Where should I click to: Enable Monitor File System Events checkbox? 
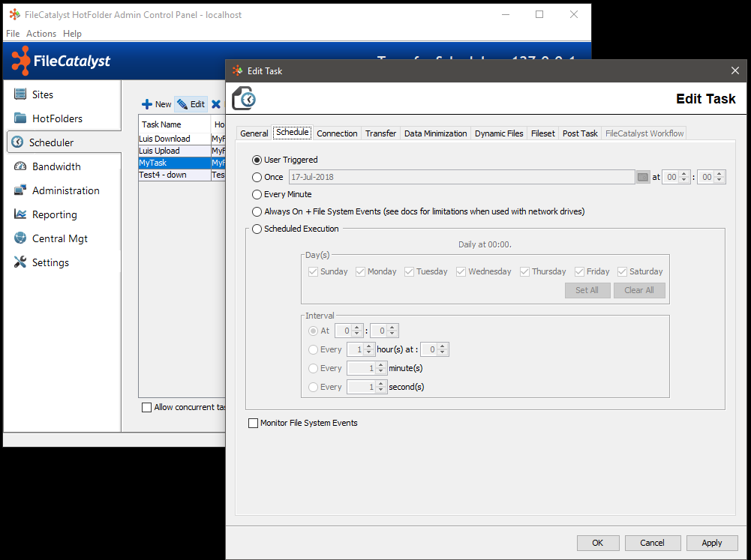click(253, 423)
